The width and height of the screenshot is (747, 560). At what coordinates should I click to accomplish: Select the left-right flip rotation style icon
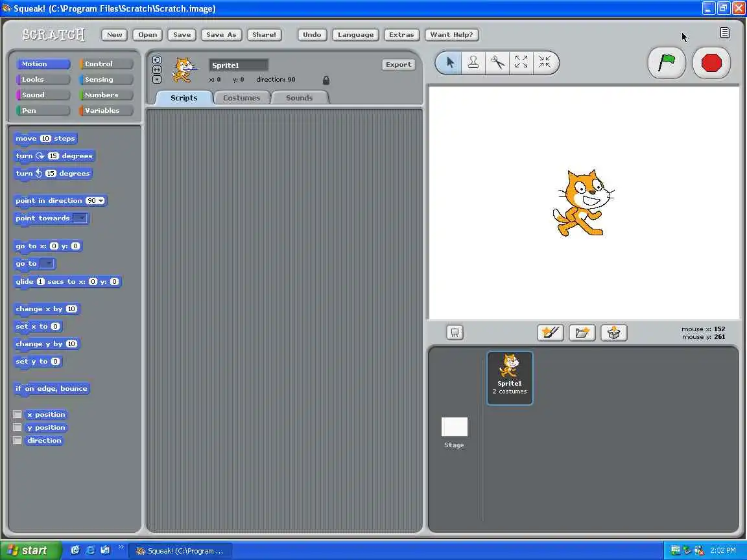pyautogui.click(x=157, y=69)
